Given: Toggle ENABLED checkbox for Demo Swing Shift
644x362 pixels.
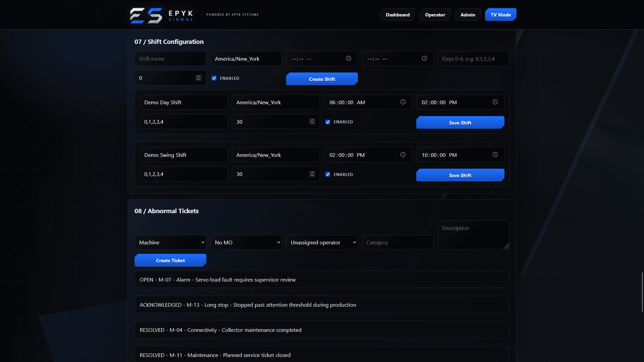Looking at the screenshot, I should (328, 174).
